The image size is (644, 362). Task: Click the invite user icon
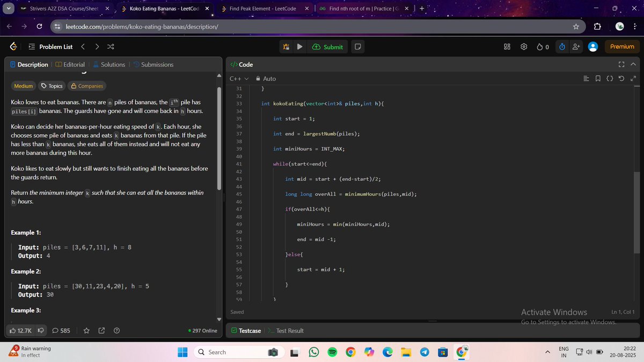coord(576,47)
